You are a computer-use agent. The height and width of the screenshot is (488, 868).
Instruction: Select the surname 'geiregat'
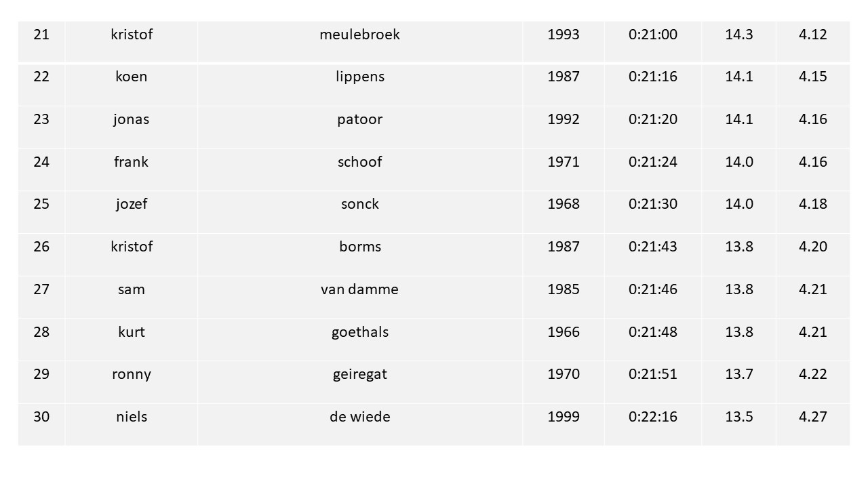(360, 374)
